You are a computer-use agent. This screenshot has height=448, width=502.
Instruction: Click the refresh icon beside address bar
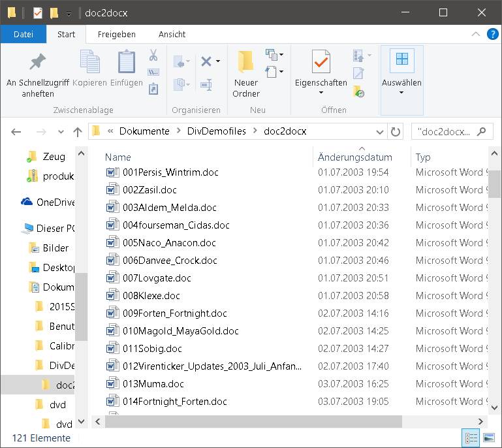[396, 131]
